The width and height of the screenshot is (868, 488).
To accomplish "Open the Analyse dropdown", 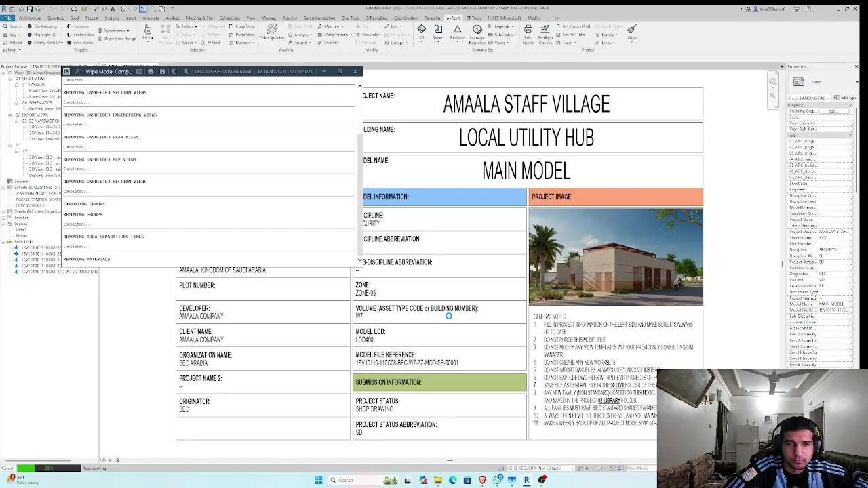I will [301, 35].
